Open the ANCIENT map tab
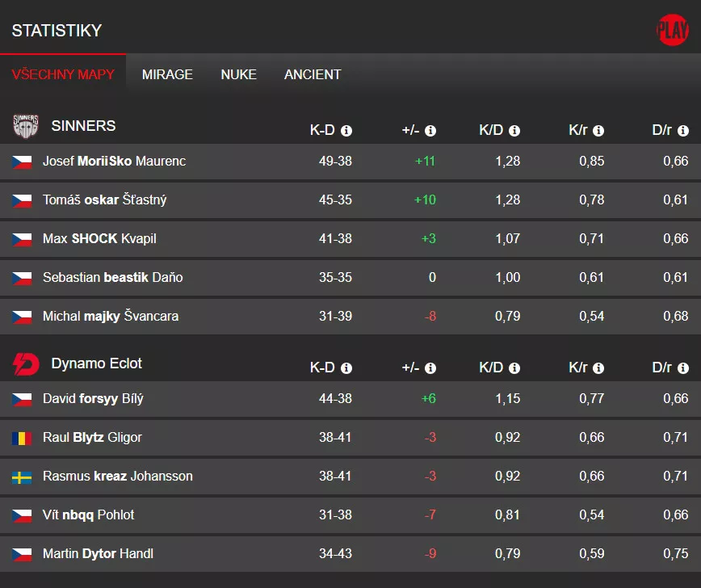The image size is (701, 588). (x=313, y=74)
